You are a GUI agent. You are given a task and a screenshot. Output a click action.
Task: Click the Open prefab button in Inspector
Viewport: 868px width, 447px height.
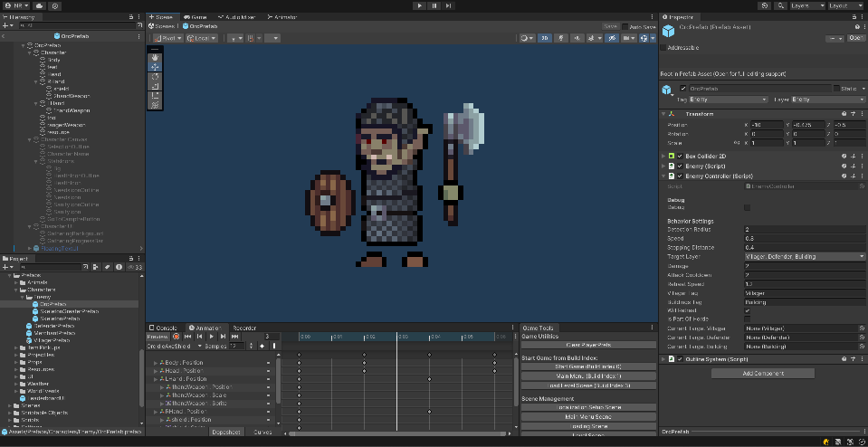pyautogui.click(x=856, y=38)
